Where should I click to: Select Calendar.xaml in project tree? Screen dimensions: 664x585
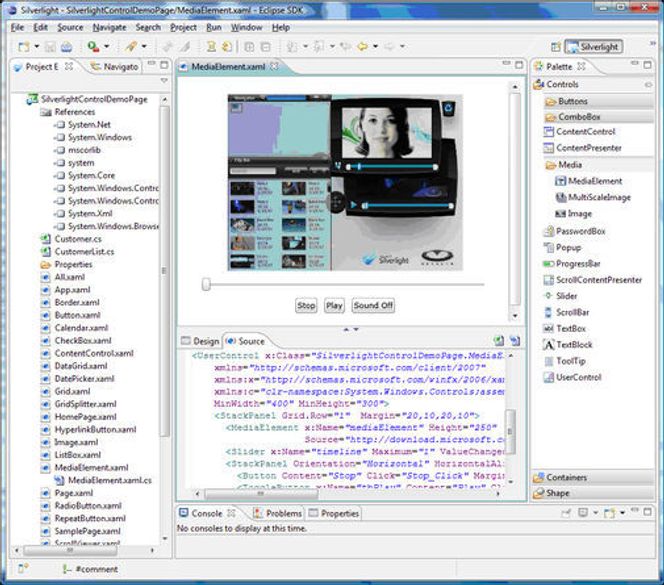pos(75,328)
